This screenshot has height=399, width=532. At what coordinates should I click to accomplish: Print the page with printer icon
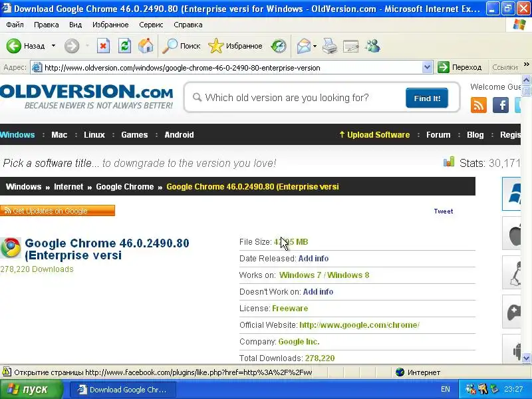[329, 46]
